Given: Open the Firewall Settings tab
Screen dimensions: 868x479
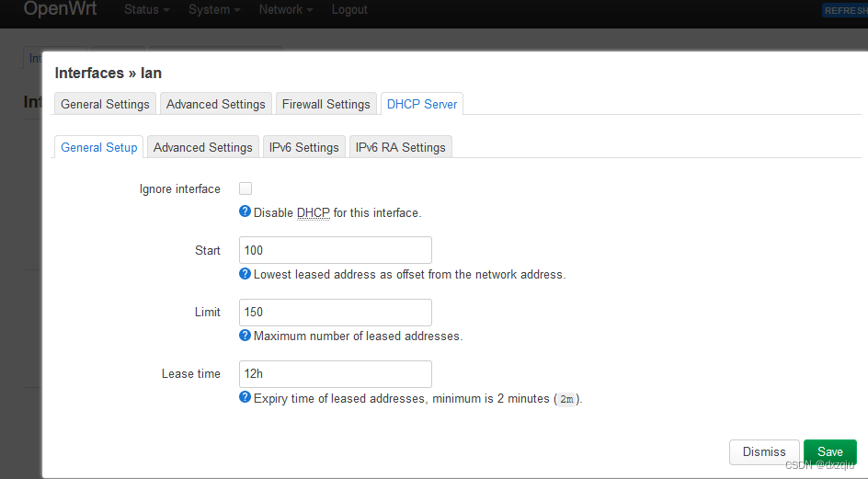Looking at the screenshot, I should (326, 104).
